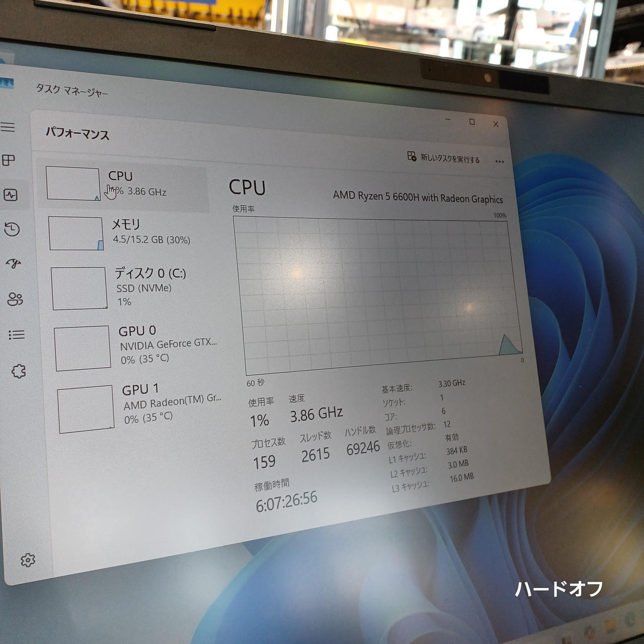Screen dimensions: 644x644
Task: Open the hamburger navigation menu in Task Manager
Action: click(x=8, y=127)
